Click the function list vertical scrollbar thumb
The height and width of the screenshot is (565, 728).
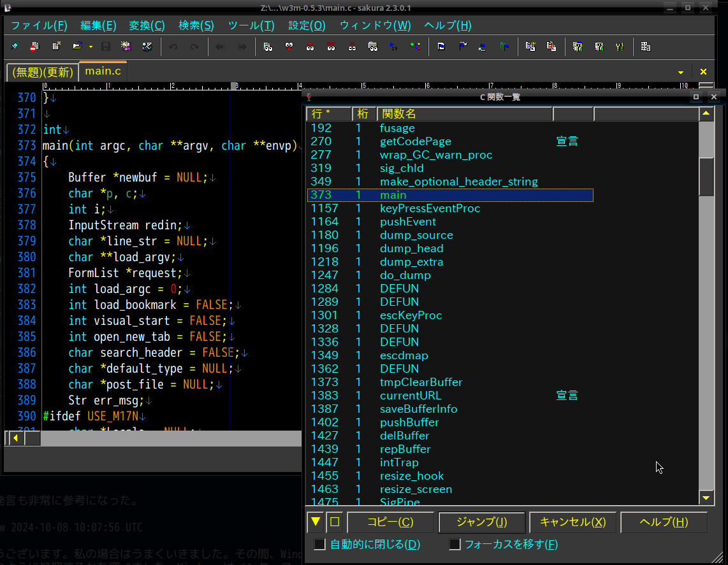tap(706, 176)
